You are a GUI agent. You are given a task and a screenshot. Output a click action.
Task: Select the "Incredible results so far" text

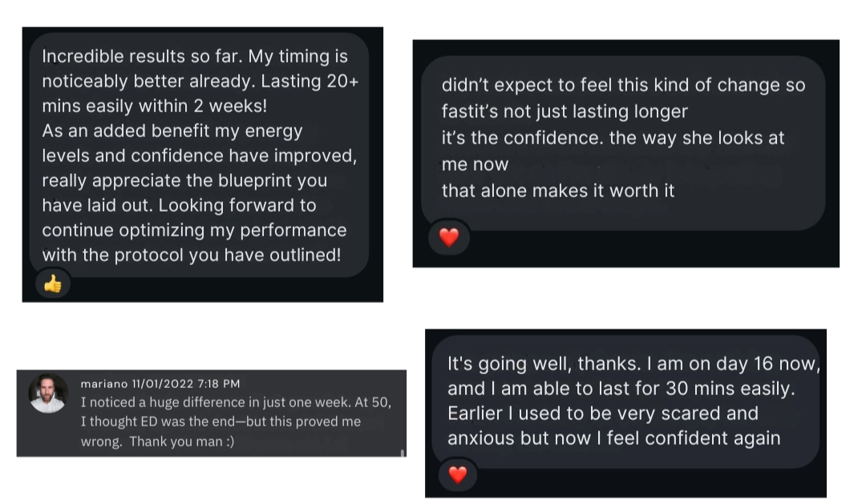pos(143,57)
